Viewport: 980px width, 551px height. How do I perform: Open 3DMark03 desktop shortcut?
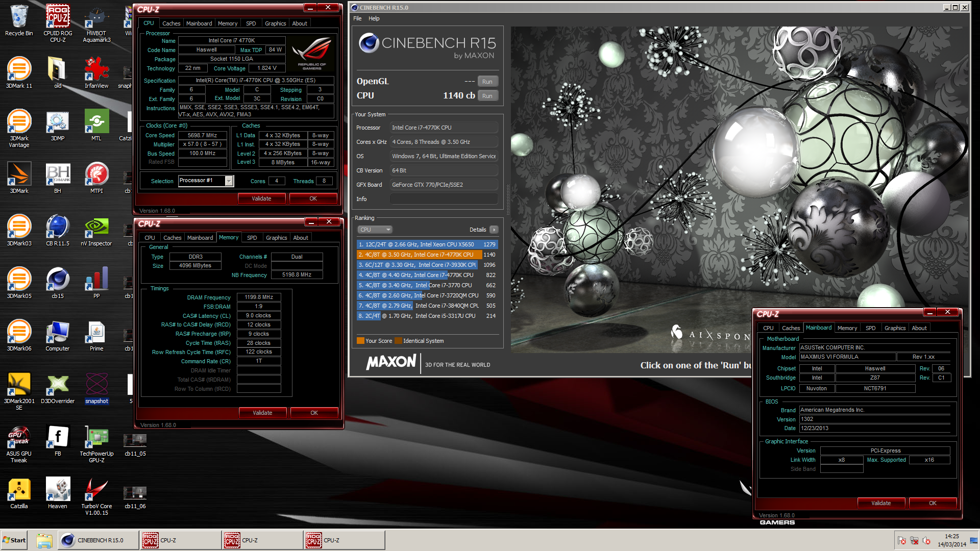[19, 231]
